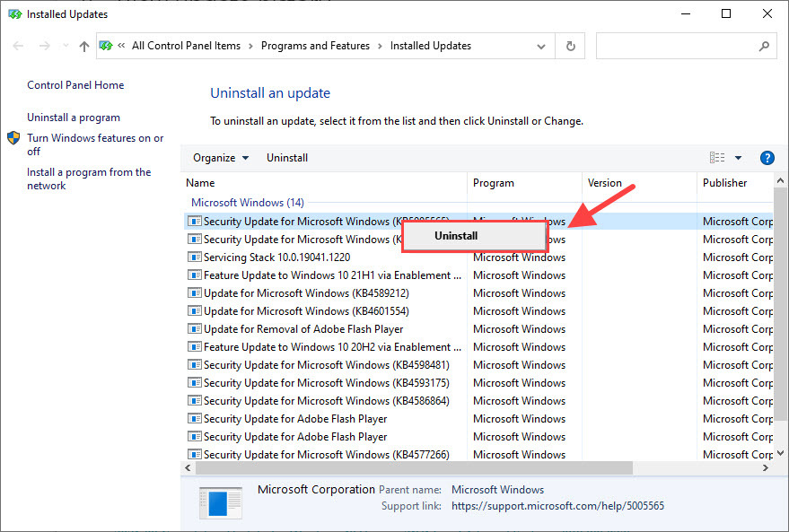Open the Organize dropdown menu
This screenshot has width=789, height=532.
click(x=220, y=157)
